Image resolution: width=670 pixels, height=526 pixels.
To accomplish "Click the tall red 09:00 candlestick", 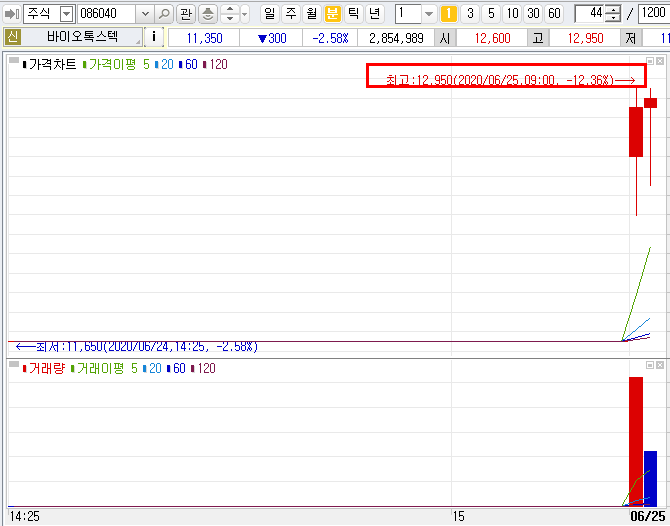I will [x=636, y=132].
